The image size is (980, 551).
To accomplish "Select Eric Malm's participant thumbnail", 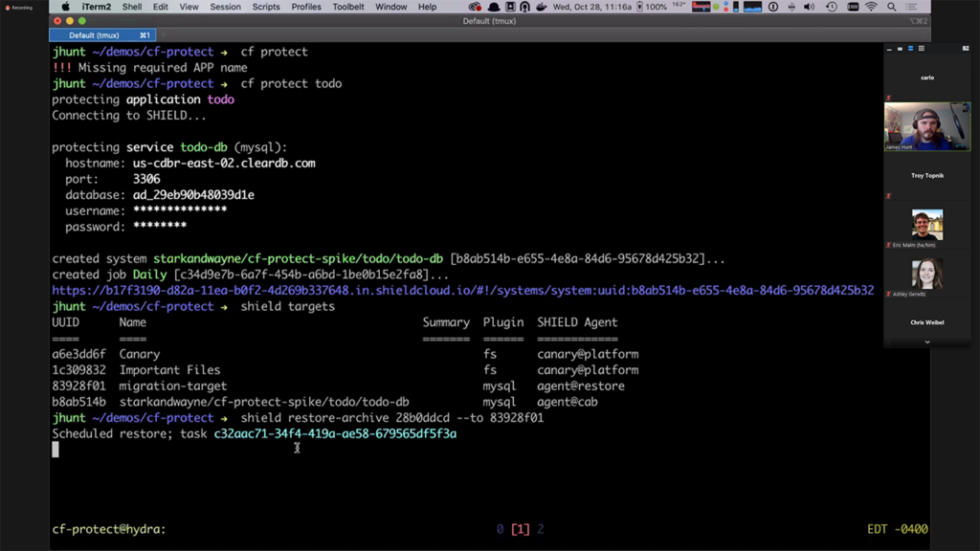I will click(927, 225).
